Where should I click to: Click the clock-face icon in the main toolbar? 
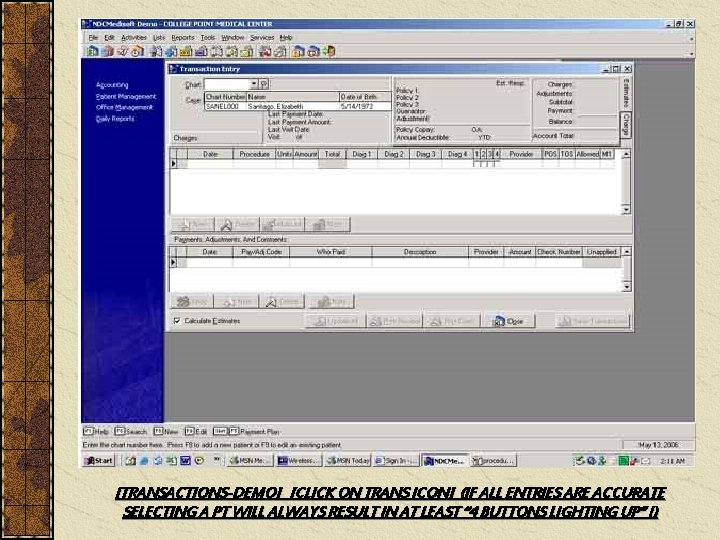point(137,51)
